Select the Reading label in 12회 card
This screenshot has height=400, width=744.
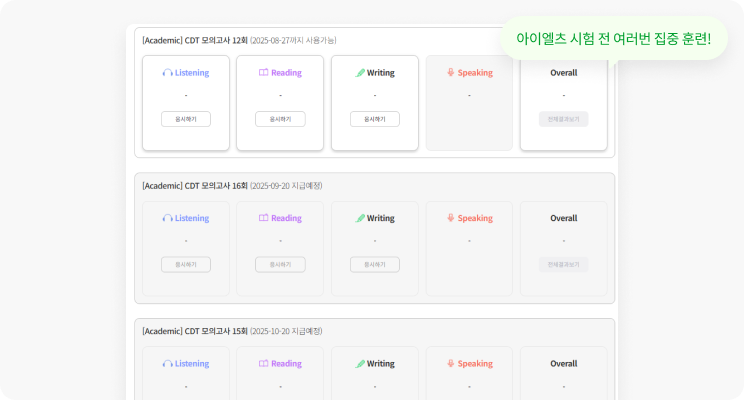click(x=287, y=73)
